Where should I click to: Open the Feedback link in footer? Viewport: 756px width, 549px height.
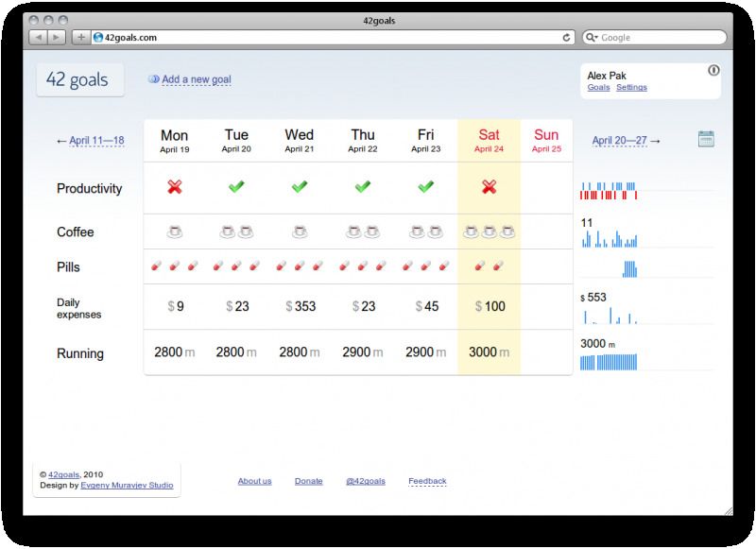pos(427,481)
